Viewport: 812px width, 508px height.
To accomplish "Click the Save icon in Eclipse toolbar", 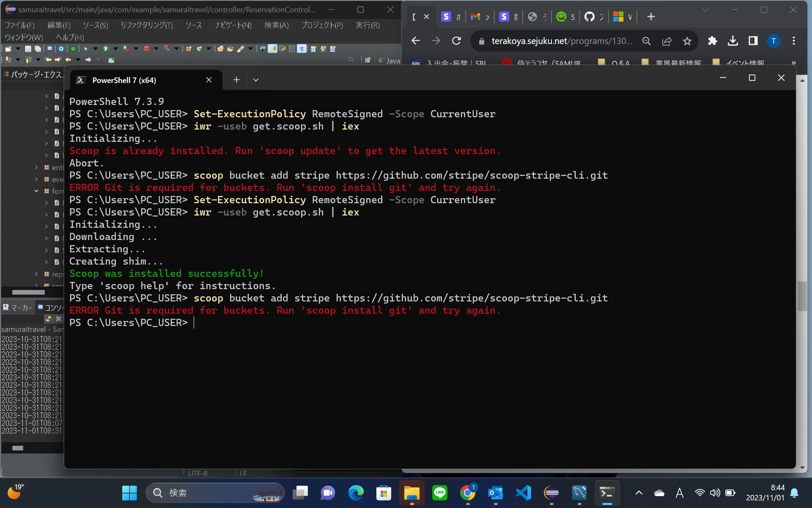I will [x=28, y=49].
